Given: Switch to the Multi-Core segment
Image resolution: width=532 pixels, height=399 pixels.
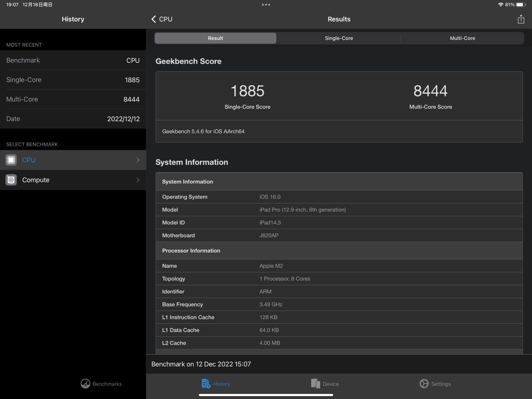Looking at the screenshot, I should pos(463,38).
